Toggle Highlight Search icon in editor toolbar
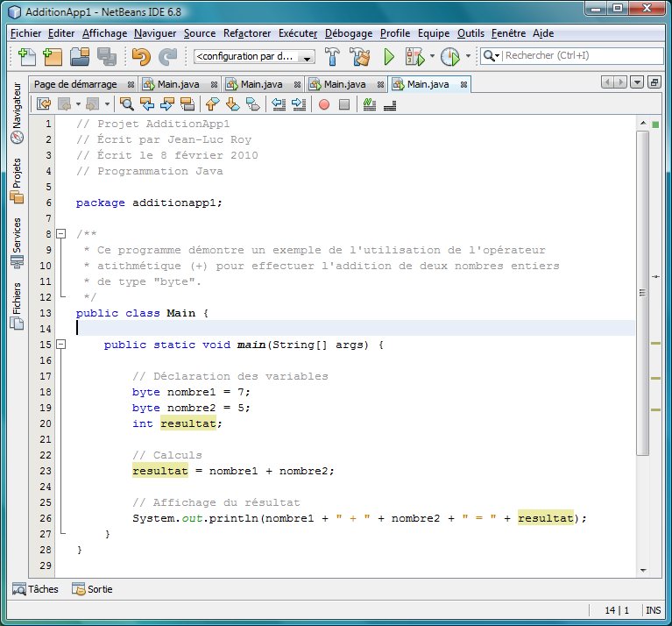This screenshot has width=672, height=626. (x=187, y=104)
